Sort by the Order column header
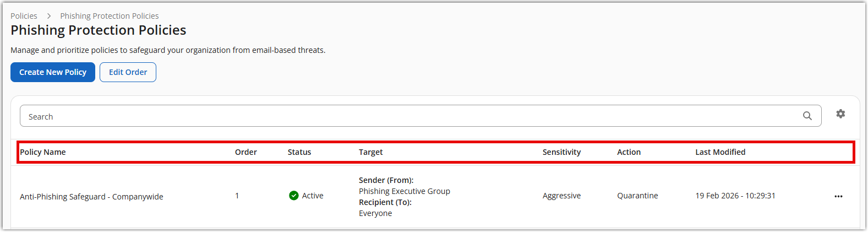 [245, 152]
